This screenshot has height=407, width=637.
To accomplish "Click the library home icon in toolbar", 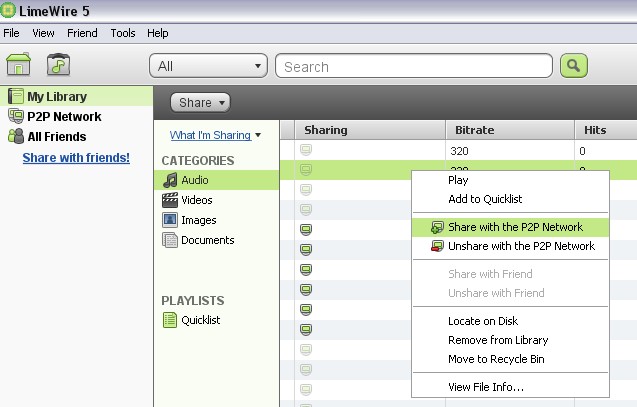I will 19,66.
